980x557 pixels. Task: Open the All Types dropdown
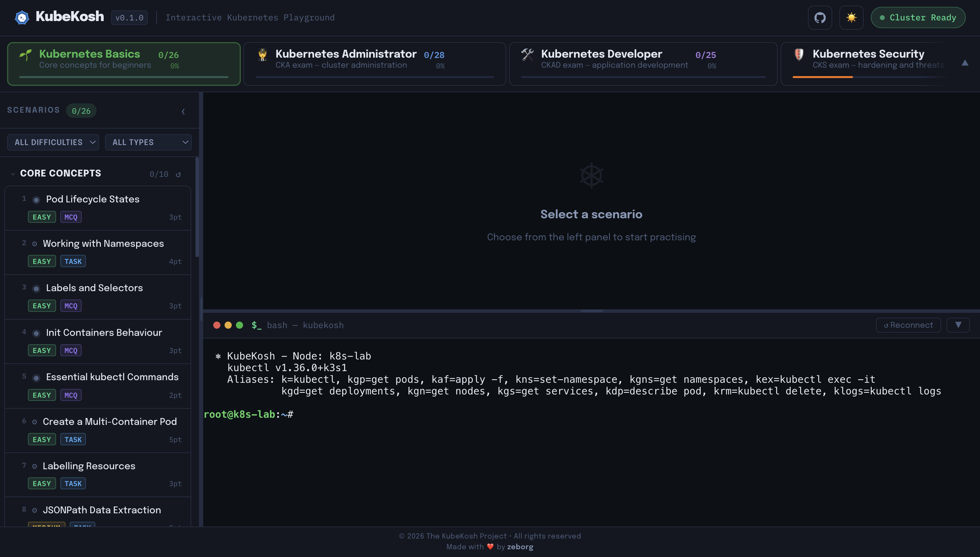(x=148, y=142)
